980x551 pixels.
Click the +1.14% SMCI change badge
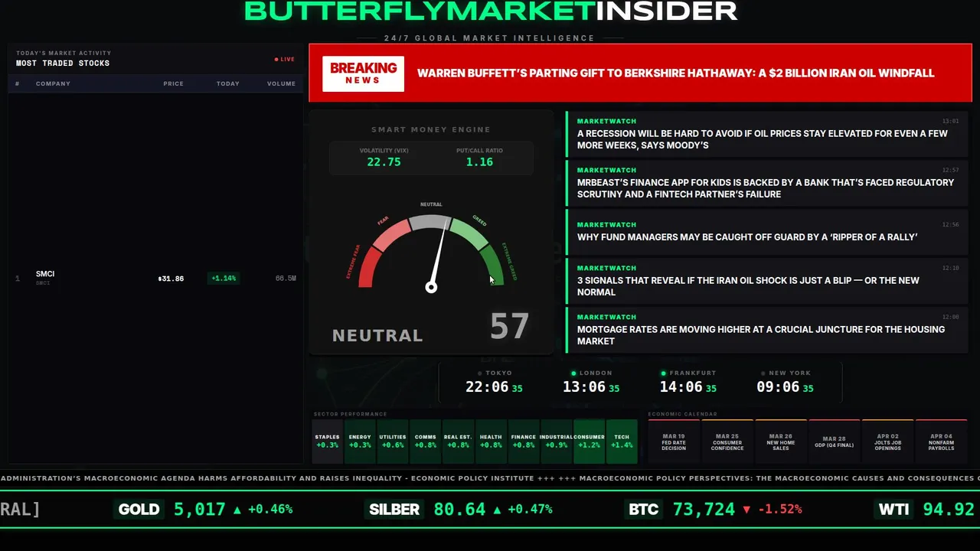pos(224,279)
